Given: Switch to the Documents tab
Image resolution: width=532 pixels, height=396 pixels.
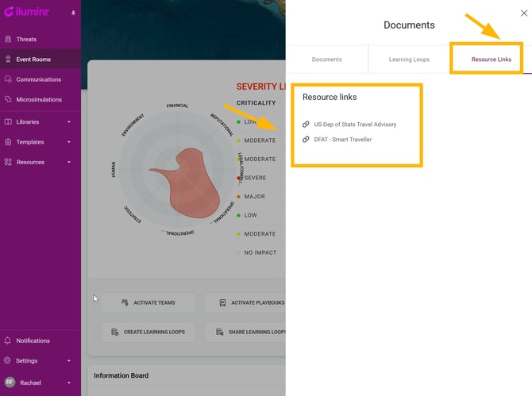Looking at the screenshot, I should coord(326,60).
